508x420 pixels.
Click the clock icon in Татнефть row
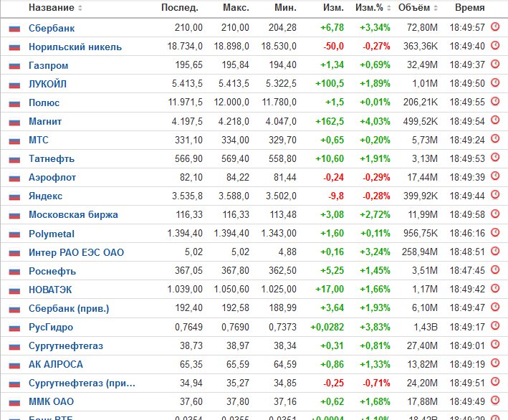point(495,158)
